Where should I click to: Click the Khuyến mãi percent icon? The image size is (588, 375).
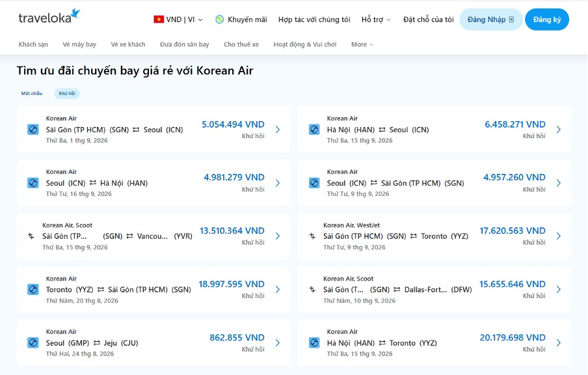click(220, 20)
